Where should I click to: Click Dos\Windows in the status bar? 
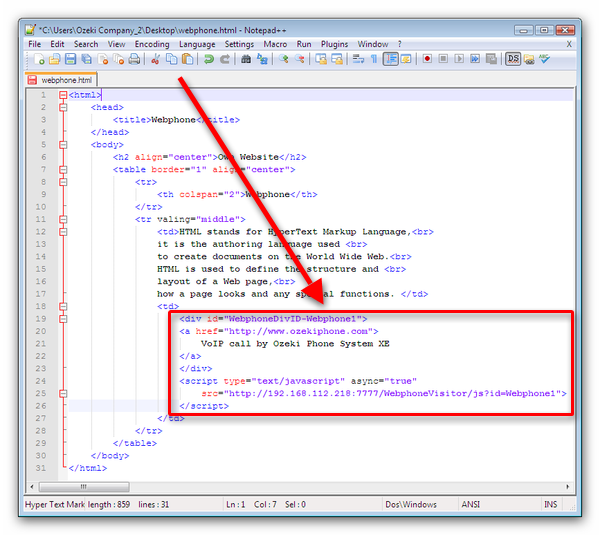pyautogui.click(x=411, y=504)
